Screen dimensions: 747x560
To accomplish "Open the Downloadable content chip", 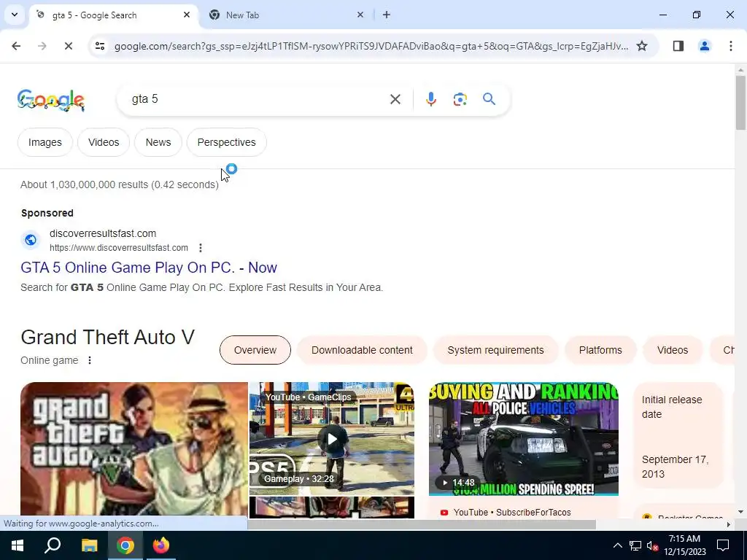I will [x=362, y=350].
